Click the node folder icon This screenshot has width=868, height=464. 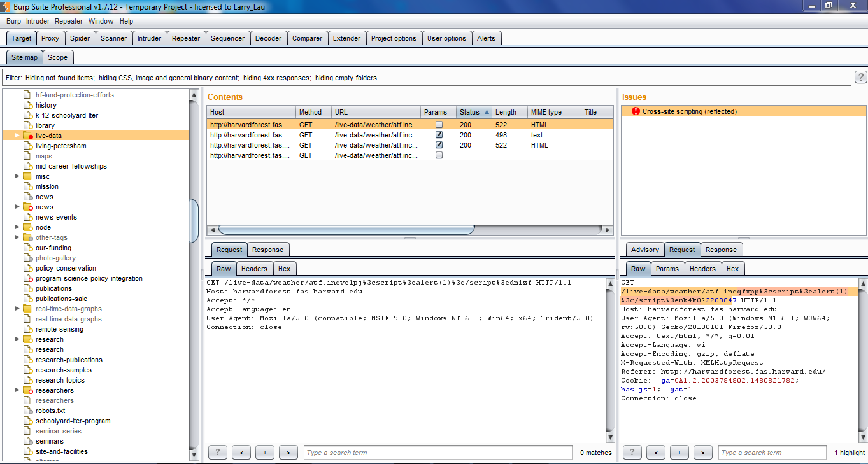27,227
